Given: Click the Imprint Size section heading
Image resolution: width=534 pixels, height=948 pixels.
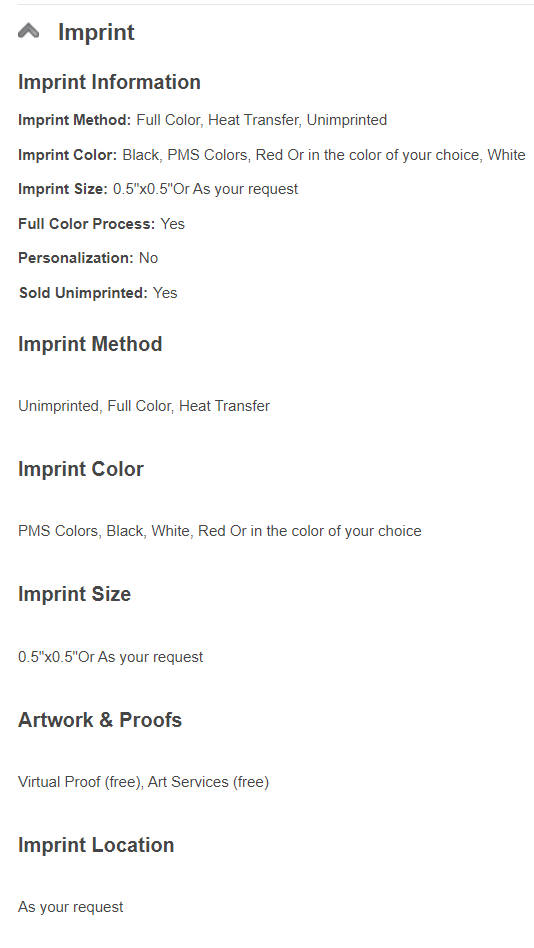Looking at the screenshot, I should coord(74,594).
